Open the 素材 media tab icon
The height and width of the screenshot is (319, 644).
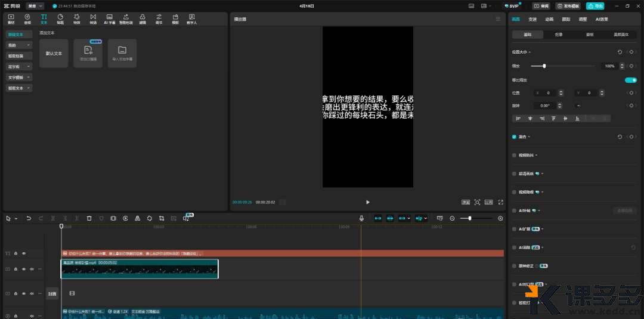pyautogui.click(x=11, y=19)
